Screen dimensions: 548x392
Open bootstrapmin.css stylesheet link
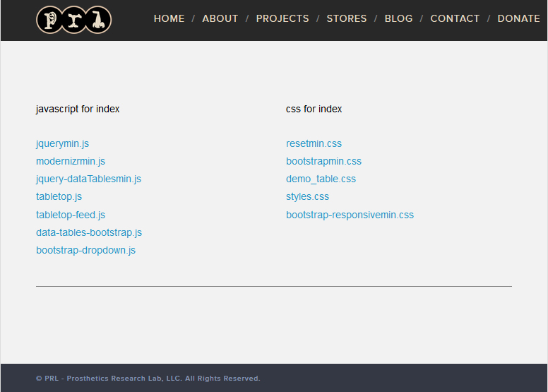[x=323, y=161]
